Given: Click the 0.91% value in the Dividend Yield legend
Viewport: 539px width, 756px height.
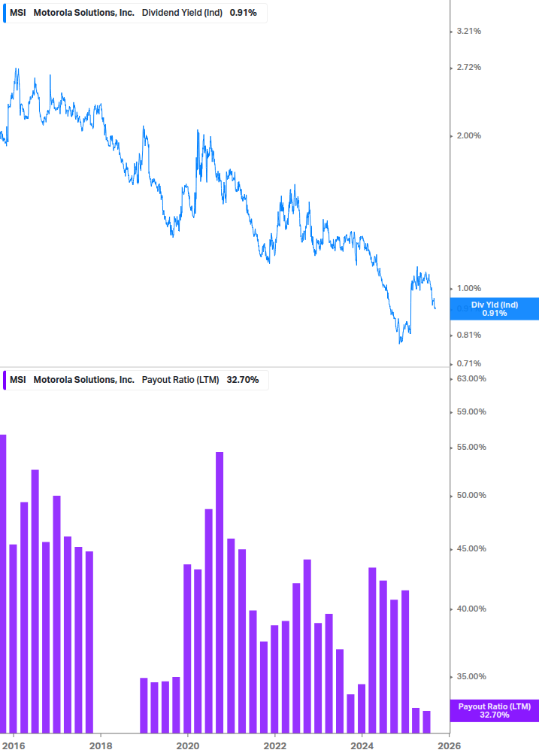Looking at the screenshot, I should 244,13.
